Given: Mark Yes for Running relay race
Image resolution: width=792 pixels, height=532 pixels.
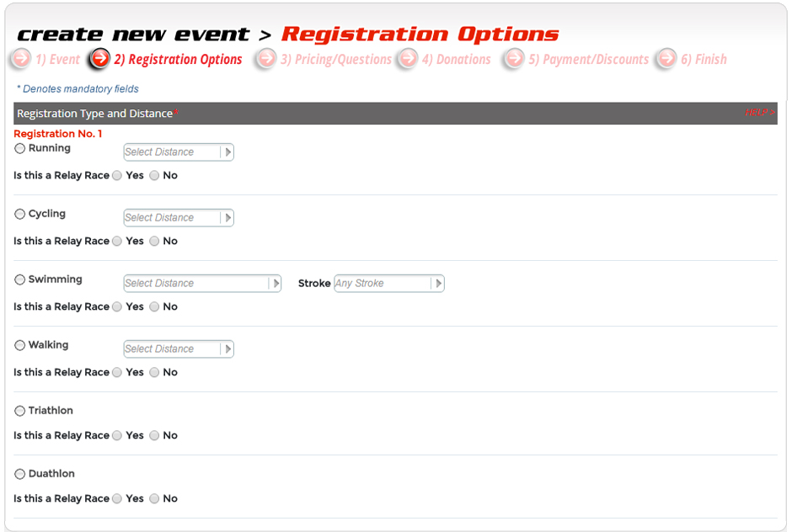Looking at the screenshot, I should pos(117,176).
